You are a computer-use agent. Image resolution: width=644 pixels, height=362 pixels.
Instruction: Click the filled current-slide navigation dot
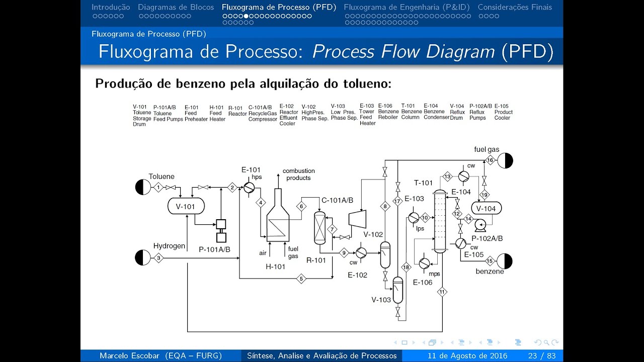[246, 16]
